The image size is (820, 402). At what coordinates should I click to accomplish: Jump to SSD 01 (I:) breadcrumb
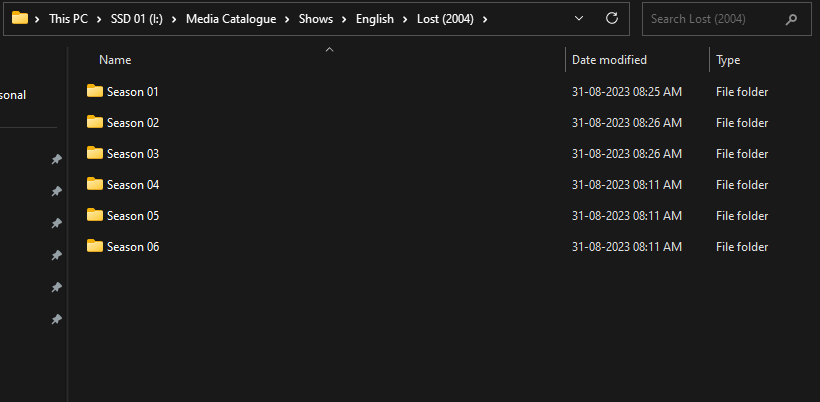click(x=140, y=19)
